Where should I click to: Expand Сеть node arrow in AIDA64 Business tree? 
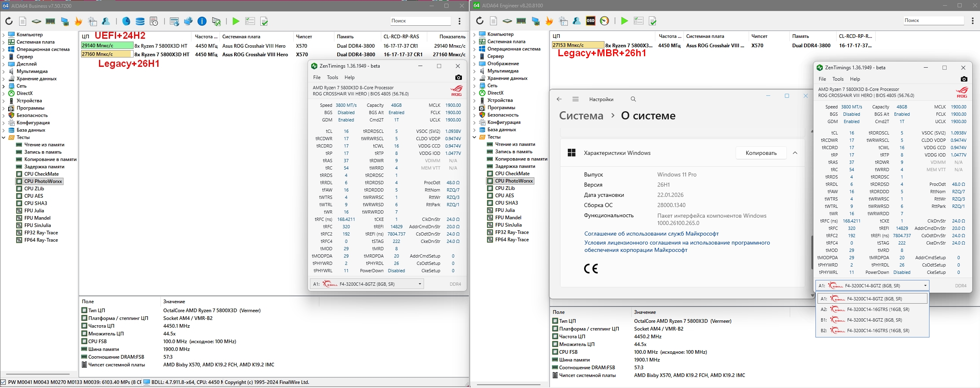[4, 86]
